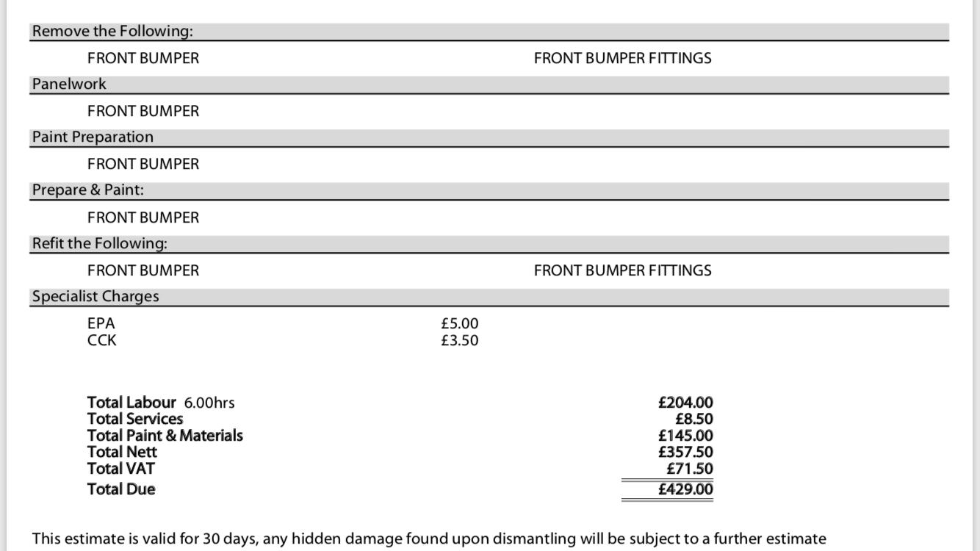Click the Total Due figure £429.00

685,489
